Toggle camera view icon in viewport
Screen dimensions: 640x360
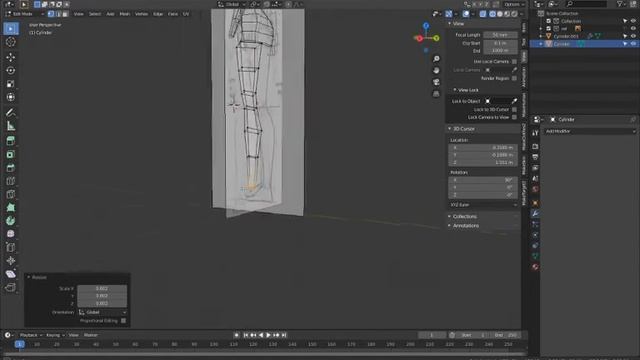pyautogui.click(x=436, y=82)
